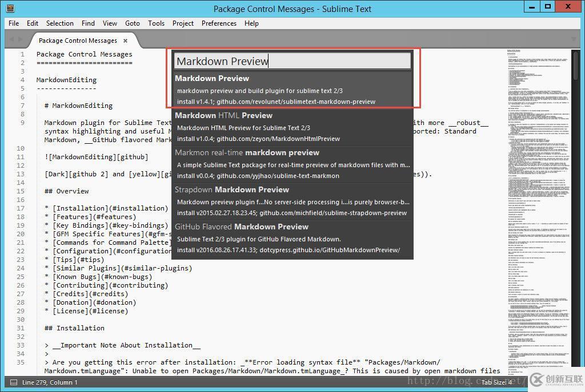Click the '[Features](#features)' list entry
Viewport: 585px width, 392px height.
click(x=94, y=217)
